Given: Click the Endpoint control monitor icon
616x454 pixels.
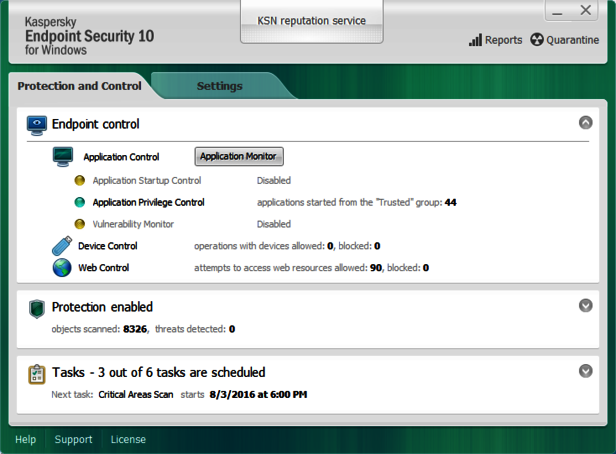Looking at the screenshot, I should point(37,125).
